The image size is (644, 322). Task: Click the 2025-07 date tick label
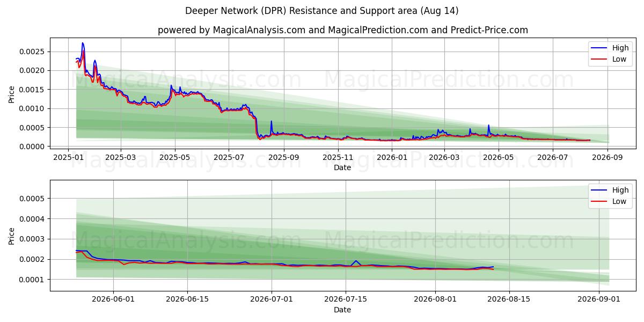coord(229,157)
